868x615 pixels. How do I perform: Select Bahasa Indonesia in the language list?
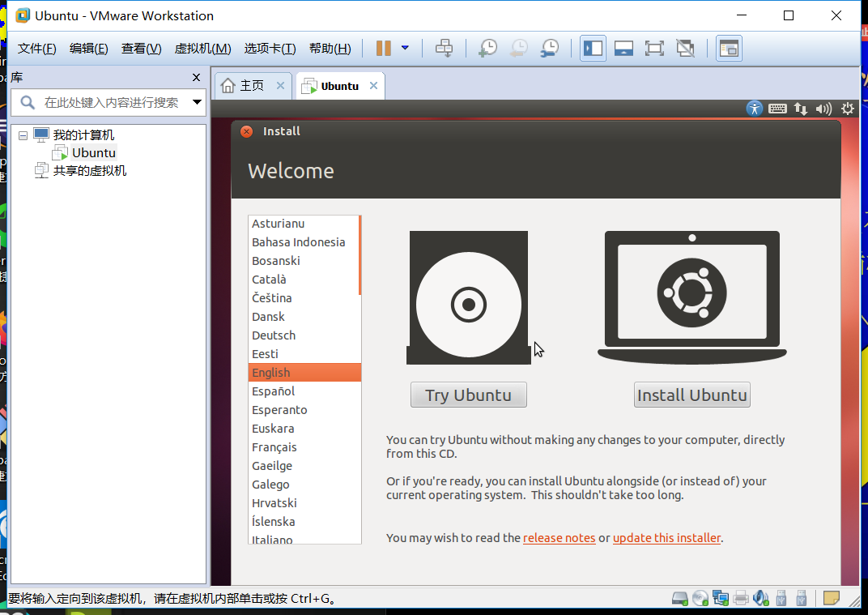304,242
